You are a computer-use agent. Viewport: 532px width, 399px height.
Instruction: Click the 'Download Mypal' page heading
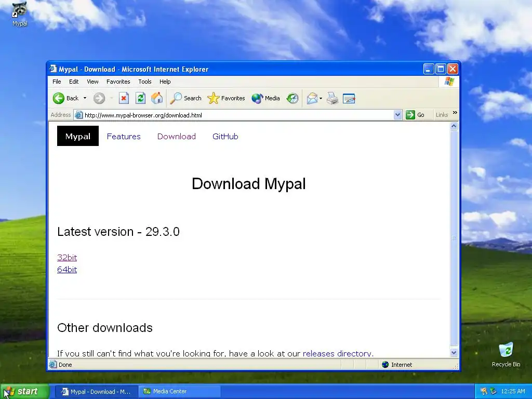coord(249,184)
